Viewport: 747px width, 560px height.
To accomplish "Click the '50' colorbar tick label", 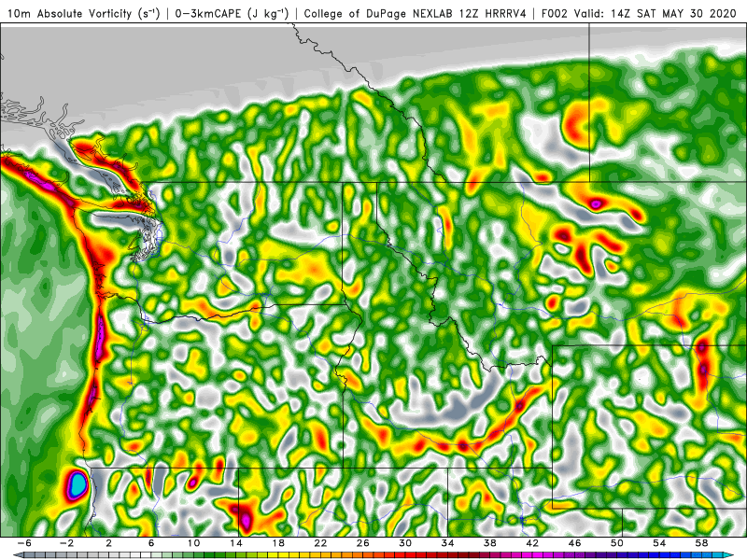I will click(617, 543).
